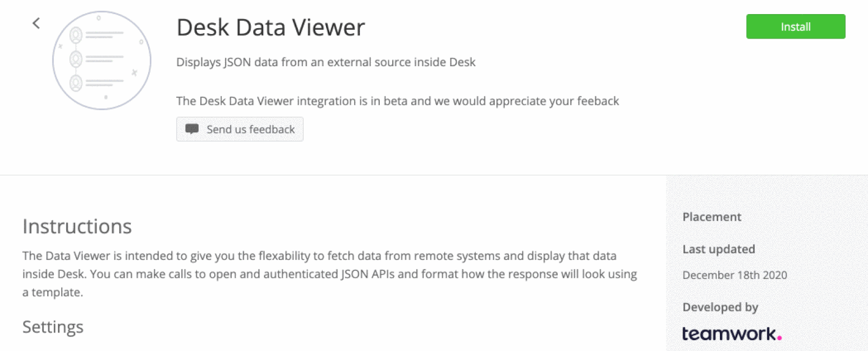
Task: Click the pink dot on the teamwork logo
Action: click(x=780, y=338)
